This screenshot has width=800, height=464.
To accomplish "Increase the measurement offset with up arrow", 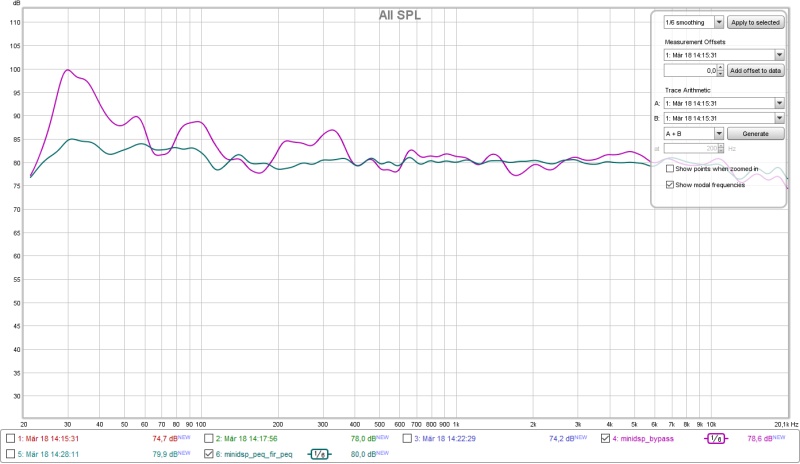I will coord(720,68).
